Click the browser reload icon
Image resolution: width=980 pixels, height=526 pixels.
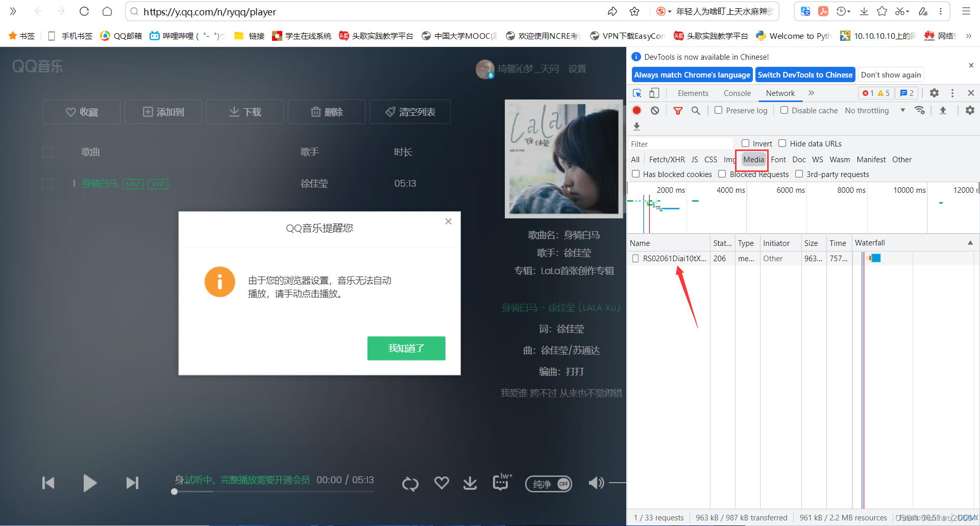[x=84, y=11]
